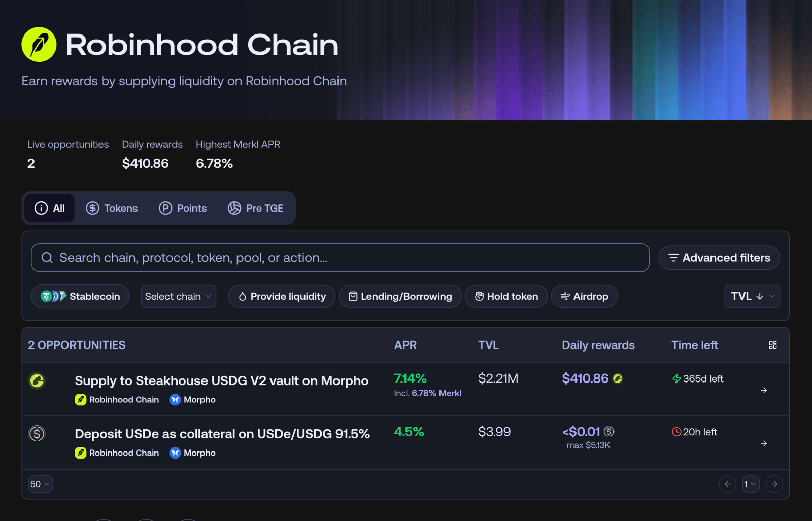This screenshot has width=812, height=521.
Task: Toggle the Stablecoin filter chip
Action: click(x=80, y=296)
